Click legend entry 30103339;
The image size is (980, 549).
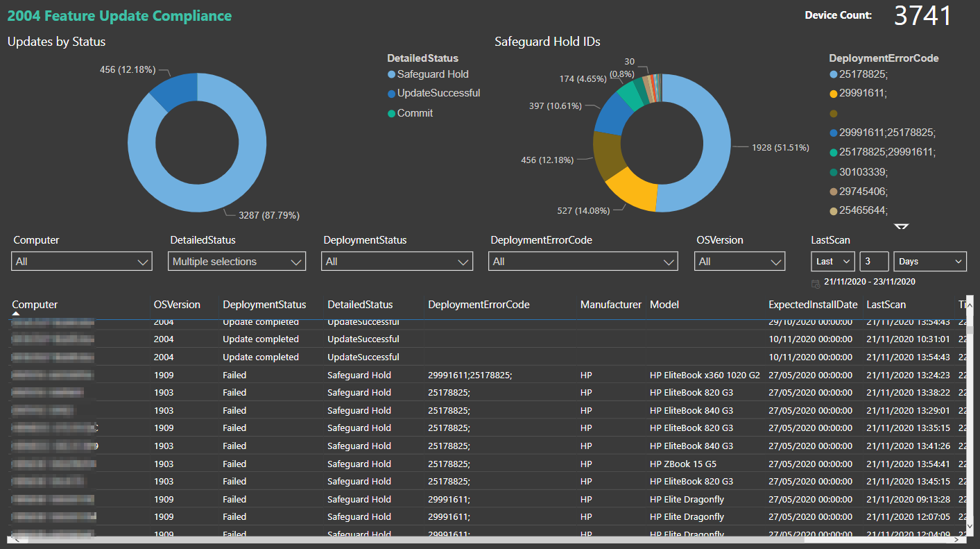pos(863,171)
